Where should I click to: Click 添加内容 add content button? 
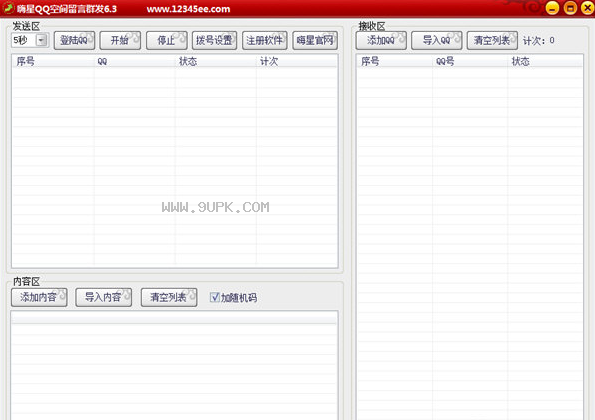pyautogui.click(x=39, y=297)
